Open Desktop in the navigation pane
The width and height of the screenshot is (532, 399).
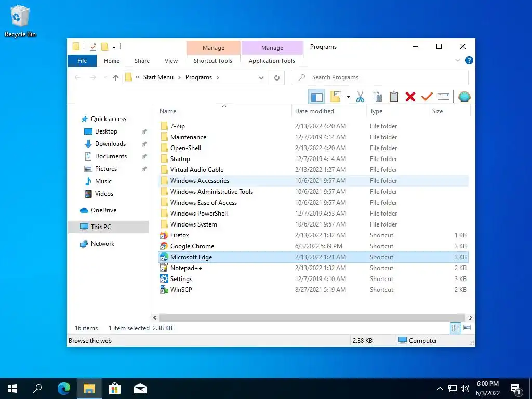(106, 131)
